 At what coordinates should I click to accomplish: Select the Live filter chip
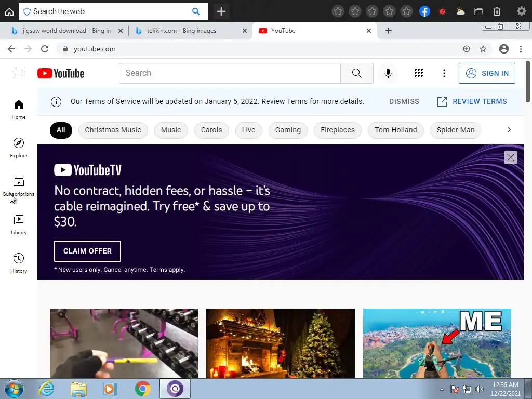248,130
